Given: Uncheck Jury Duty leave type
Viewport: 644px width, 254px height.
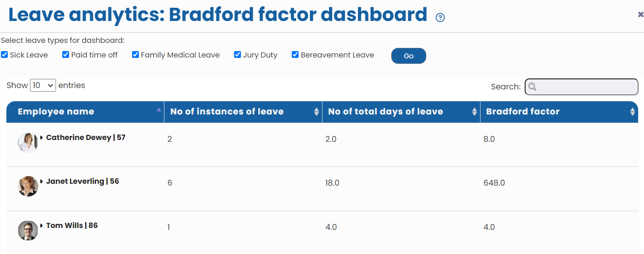Looking at the screenshot, I should coord(237,55).
